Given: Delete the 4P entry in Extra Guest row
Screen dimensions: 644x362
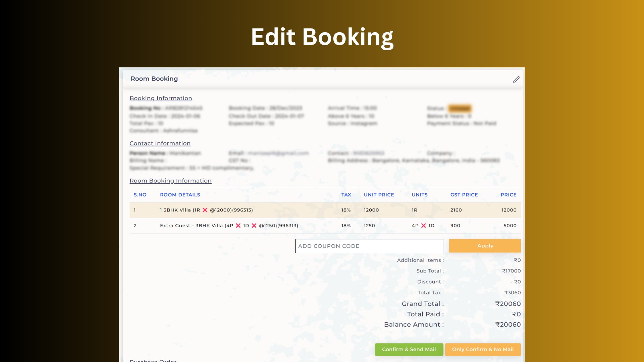Looking at the screenshot, I should 238,226.
